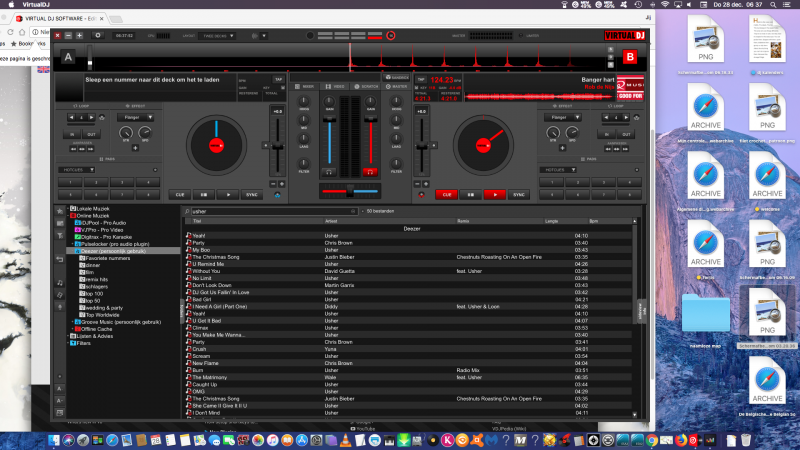Click the search magnifier icon in browser

(x=187, y=211)
